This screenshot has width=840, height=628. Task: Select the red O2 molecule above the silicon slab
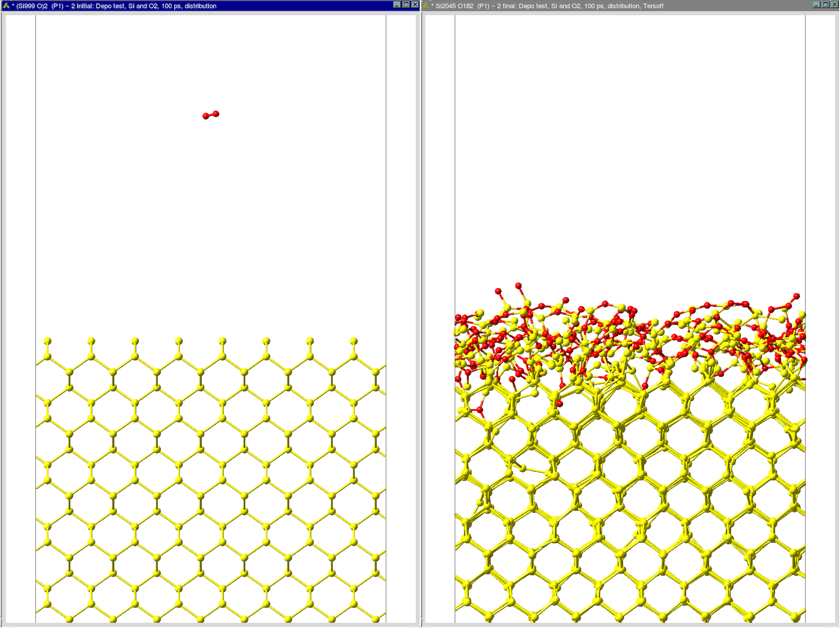pyautogui.click(x=211, y=115)
